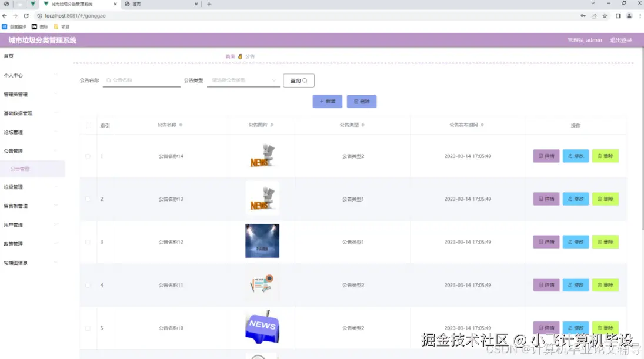Share this page via the share icon
Viewport: 644px width, 359px height.
point(594,16)
